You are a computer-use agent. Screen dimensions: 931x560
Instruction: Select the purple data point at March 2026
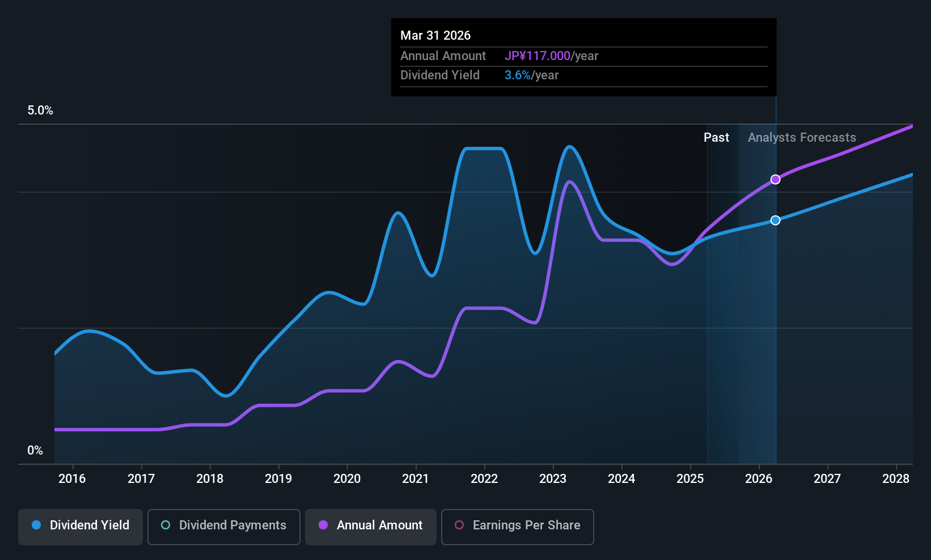pos(776,180)
